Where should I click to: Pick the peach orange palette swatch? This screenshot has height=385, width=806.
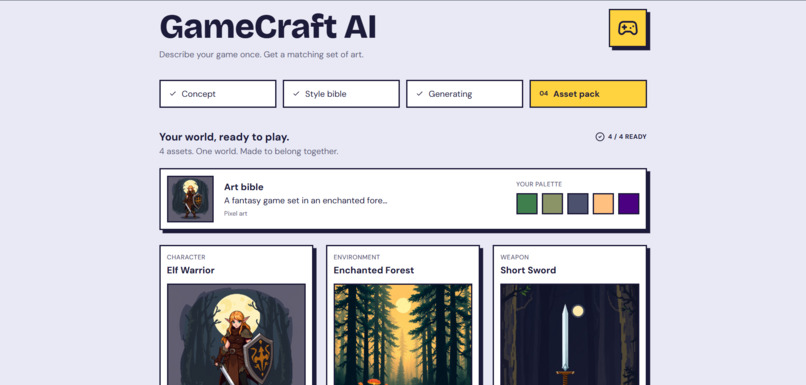603,204
